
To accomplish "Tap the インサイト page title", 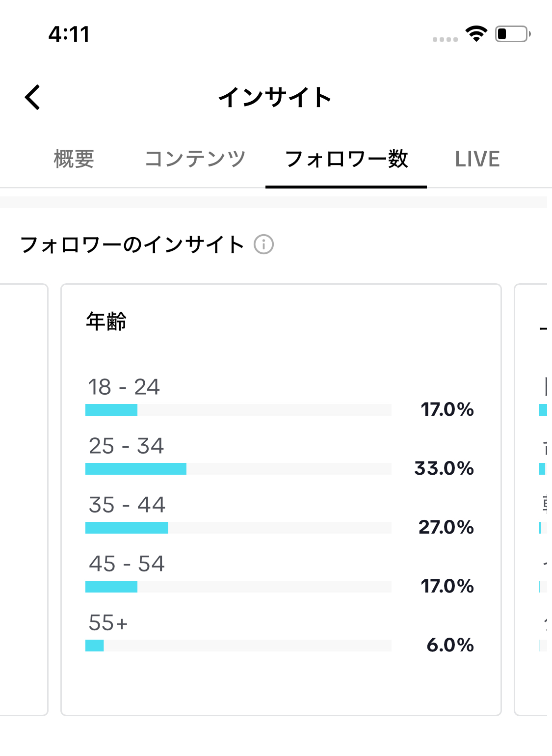I will tap(275, 97).
